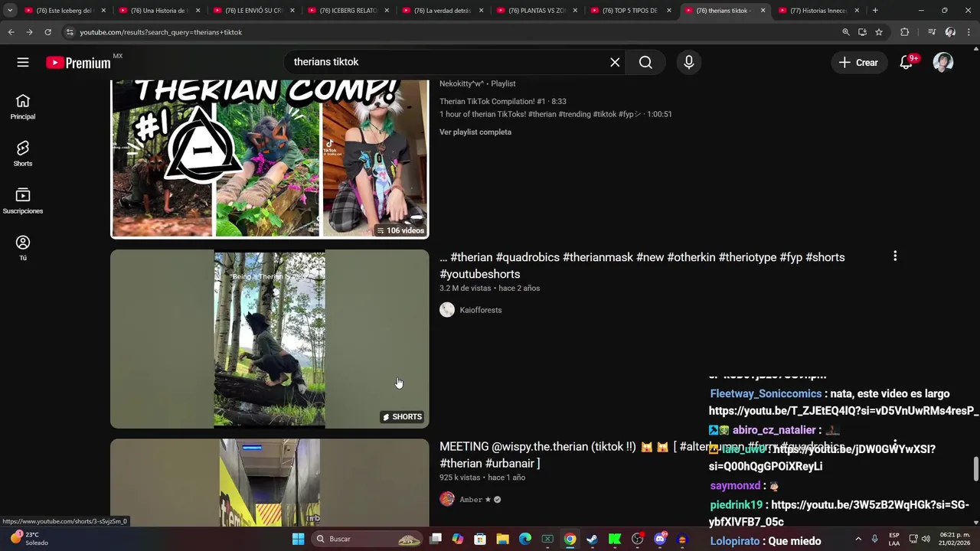Click the Crear button
Image resolution: width=980 pixels, height=551 pixels.
tap(858, 63)
